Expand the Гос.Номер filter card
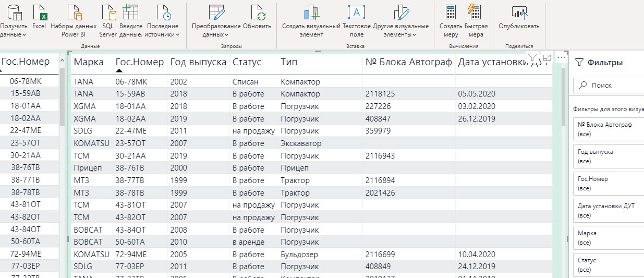This screenshot has height=278, width=644. pos(609,184)
